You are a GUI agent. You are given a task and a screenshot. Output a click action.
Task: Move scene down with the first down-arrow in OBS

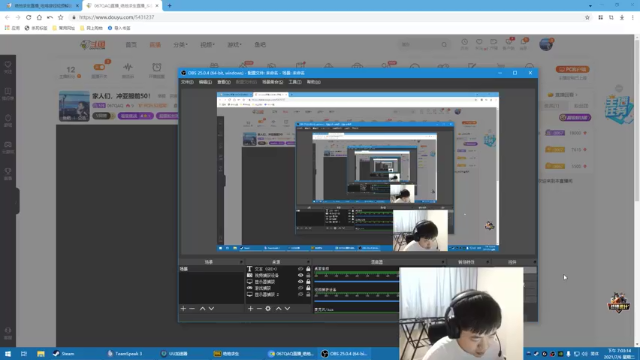pos(211,309)
